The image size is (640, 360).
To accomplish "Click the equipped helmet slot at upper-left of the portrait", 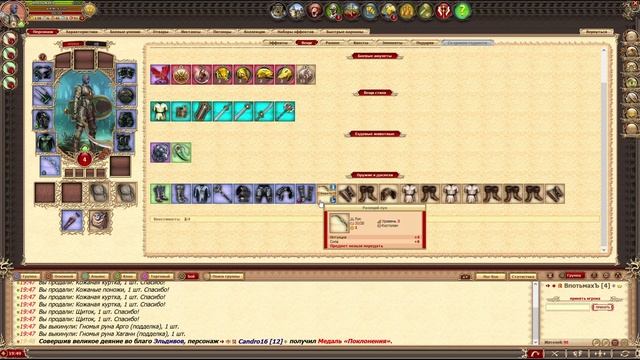I will (x=43, y=73).
